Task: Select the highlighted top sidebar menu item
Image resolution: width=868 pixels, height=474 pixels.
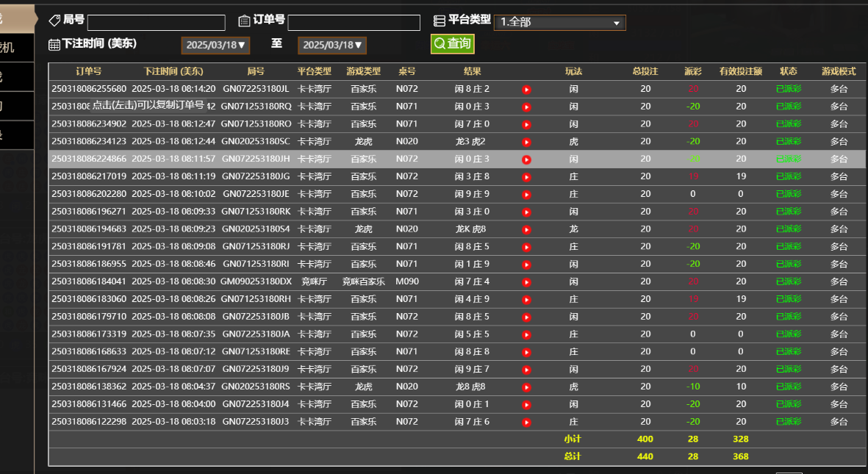Action: coord(13,18)
